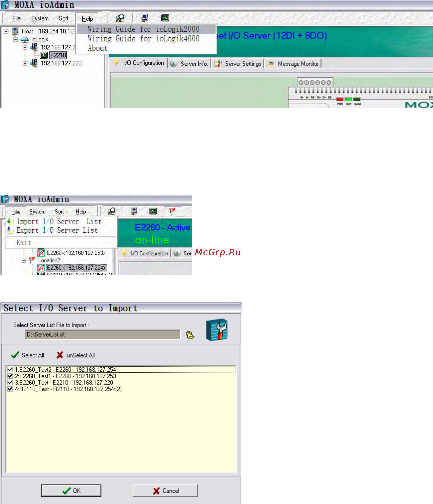433x504 pixels.
Task: Click monitor graph icon in second toolbar
Action: point(153,211)
